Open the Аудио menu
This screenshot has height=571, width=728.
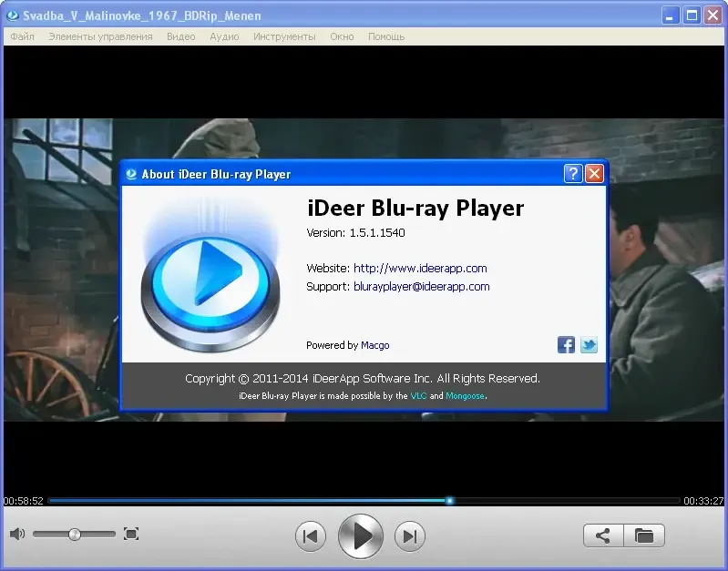click(224, 36)
